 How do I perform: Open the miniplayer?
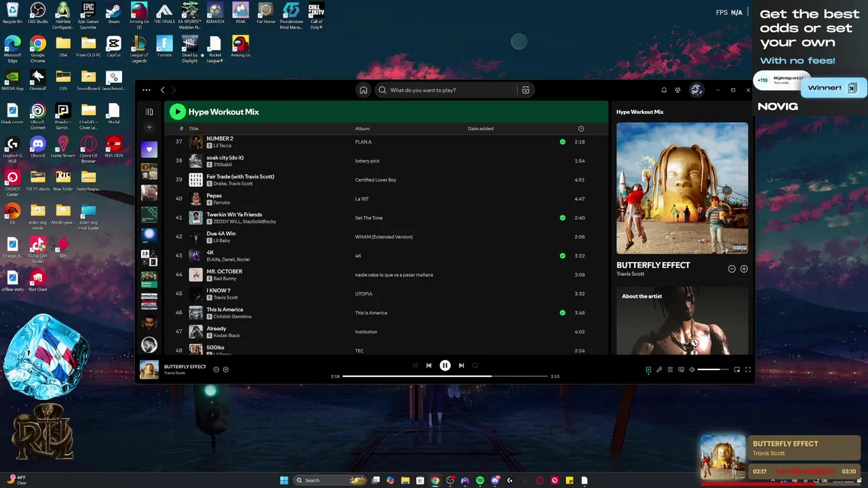click(736, 369)
